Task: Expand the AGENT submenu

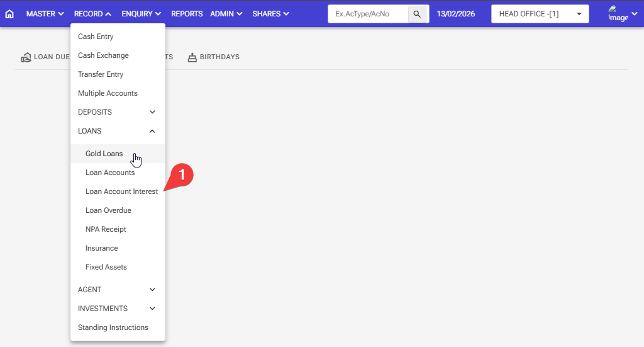Action: 118,290
